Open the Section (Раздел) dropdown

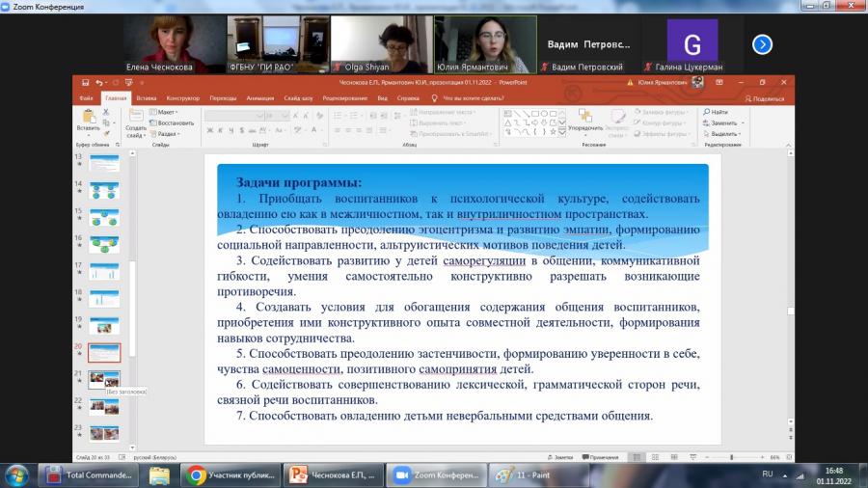[x=165, y=134]
